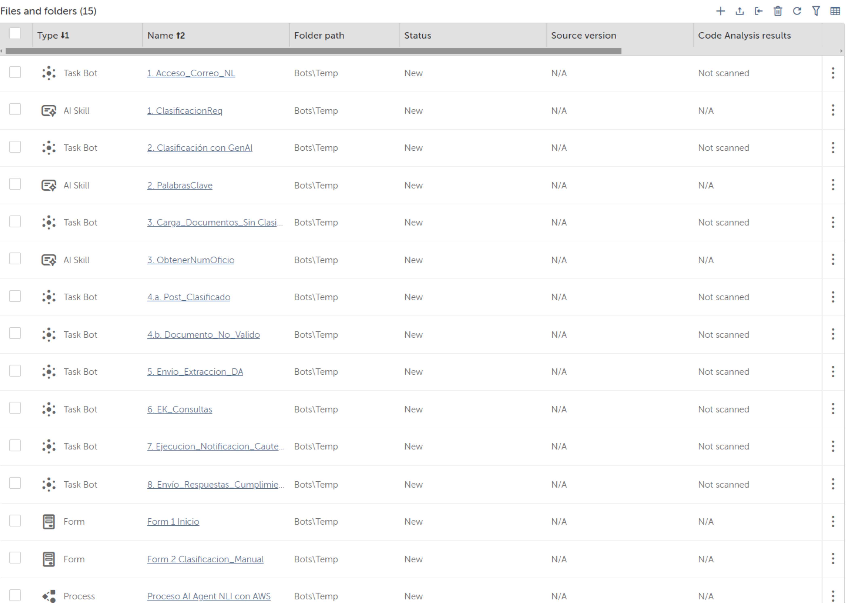Open the Form 2 Clasificacion_Manual link
The height and width of the screenshot is (616, 849).
pyautogui.click(x=205, y=559)
